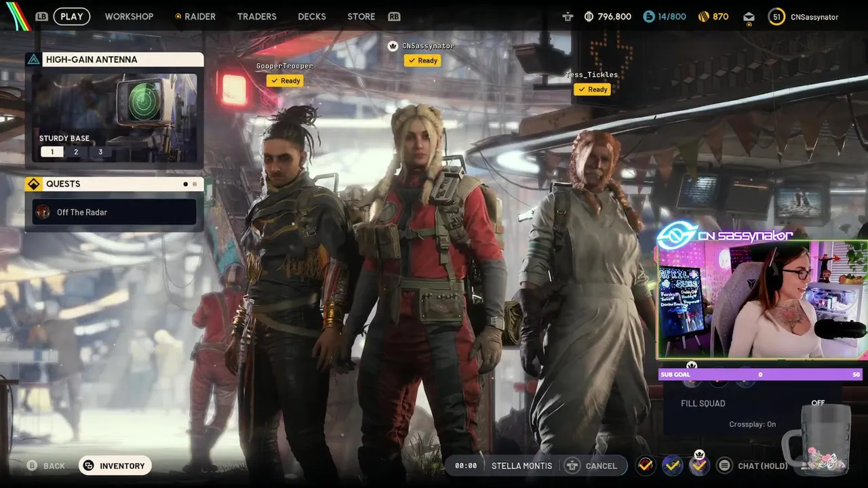Click the Quests diamond icon
The height and width of the screenshot is (488, 868).
pyautogui.click(x=33, y=184)
